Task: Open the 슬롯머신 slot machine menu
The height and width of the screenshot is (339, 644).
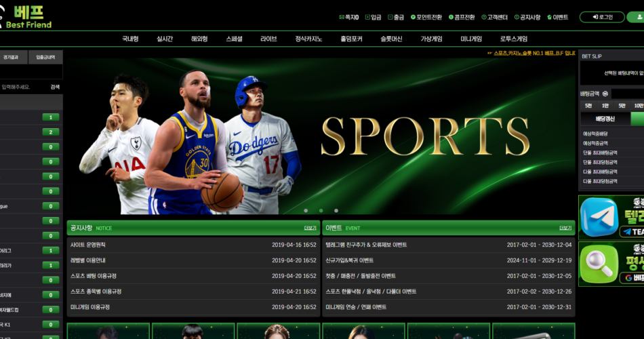Action: 391,39
